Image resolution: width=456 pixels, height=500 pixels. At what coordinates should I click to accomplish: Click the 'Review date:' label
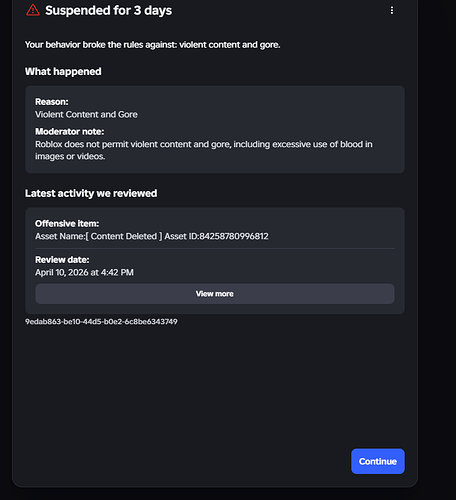pos(62,260)
